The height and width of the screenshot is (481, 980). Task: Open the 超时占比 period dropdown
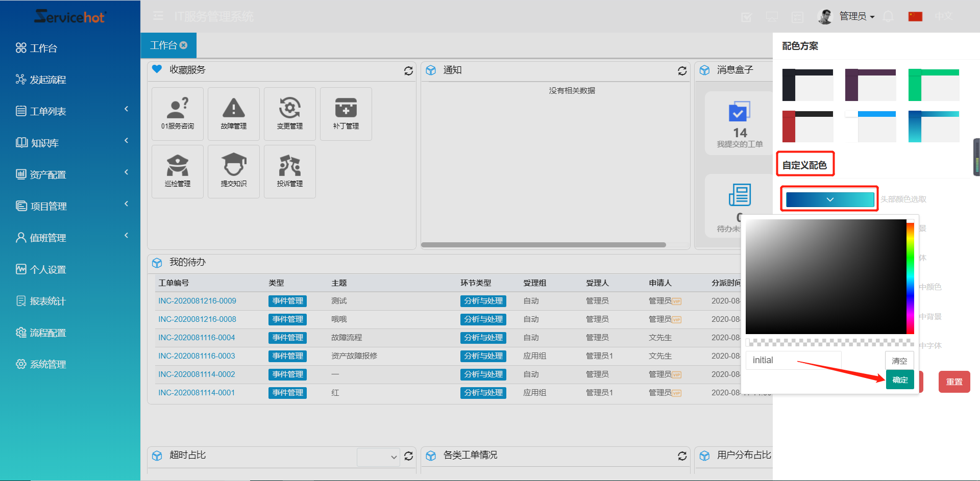tap(378, 457)
